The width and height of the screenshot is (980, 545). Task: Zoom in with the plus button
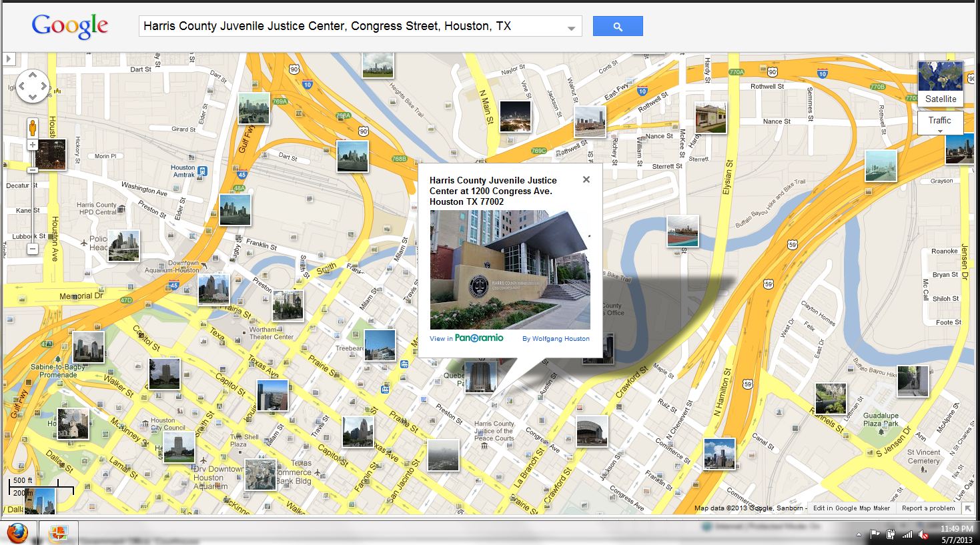[32, 145]
